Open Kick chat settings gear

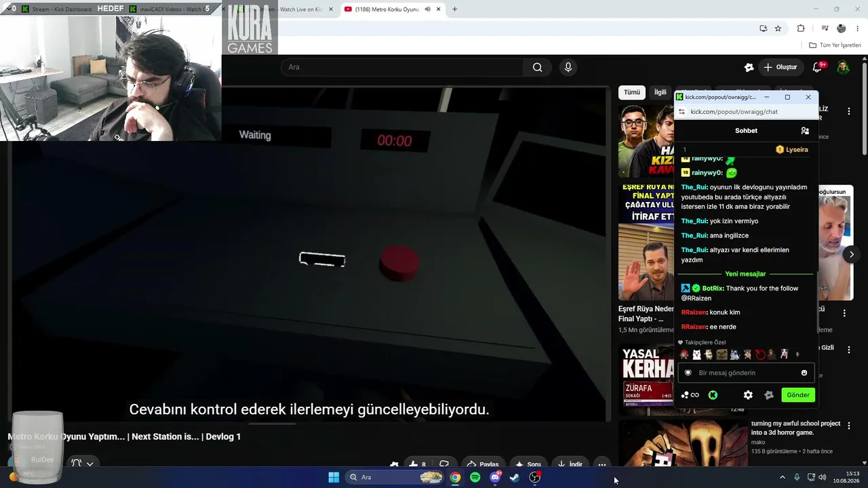pos(748,395)
